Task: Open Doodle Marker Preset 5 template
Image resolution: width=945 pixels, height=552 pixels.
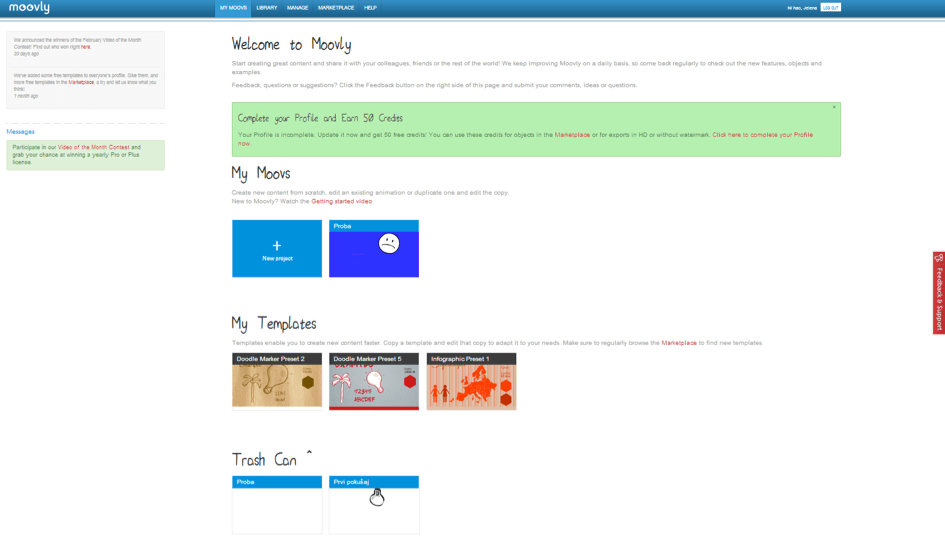Action: coord(374,381)
